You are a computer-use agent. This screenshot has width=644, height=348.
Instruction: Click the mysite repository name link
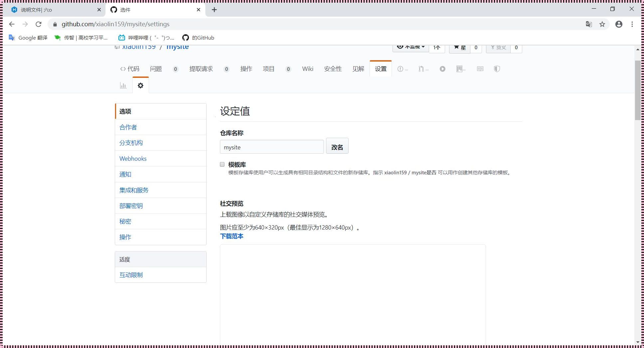178,47
